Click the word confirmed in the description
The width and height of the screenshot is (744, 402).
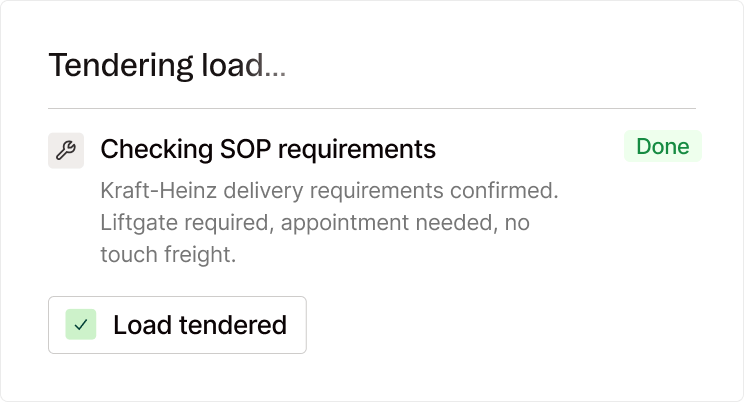click(x=504, y=190)
